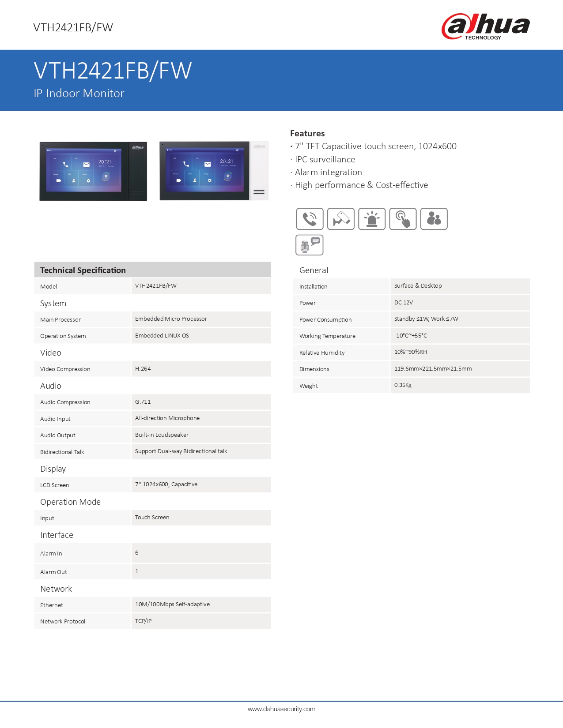Click the Interface section heading

(x=57, y=535)
